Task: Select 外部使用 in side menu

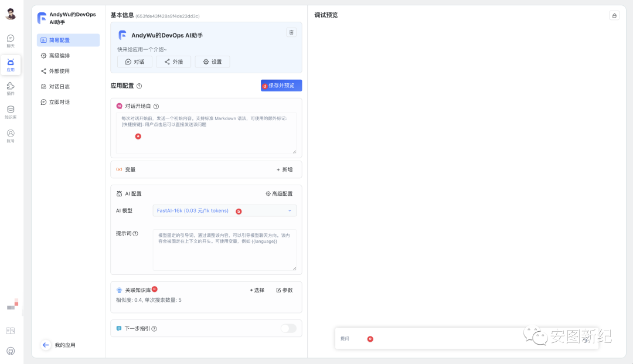Action: point(68,71)
